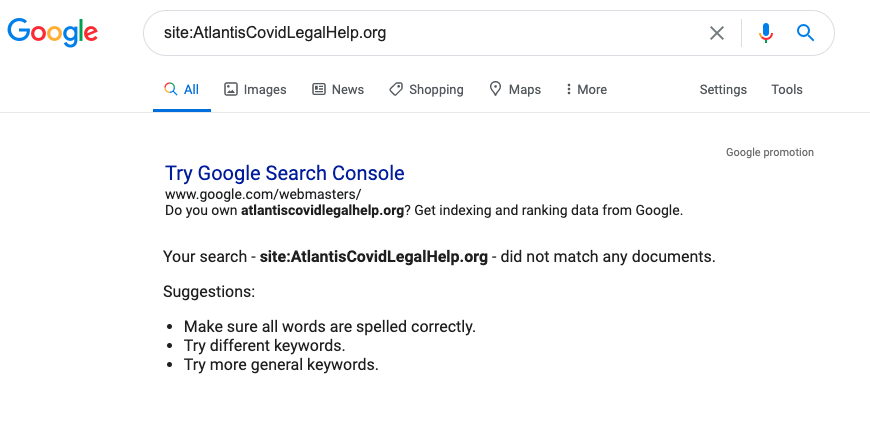Click the News tab icon

319,89
